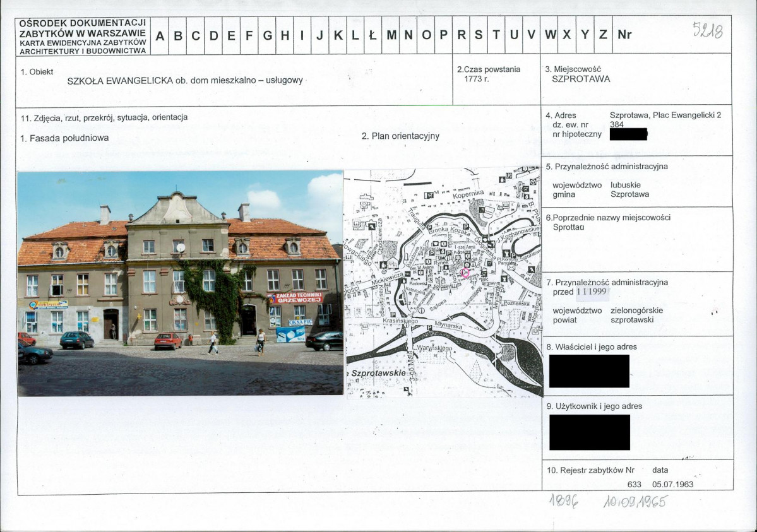This screenshot has width=757, height=532.
Task: Click the redacted user address box
Action: tap(589, 432)
